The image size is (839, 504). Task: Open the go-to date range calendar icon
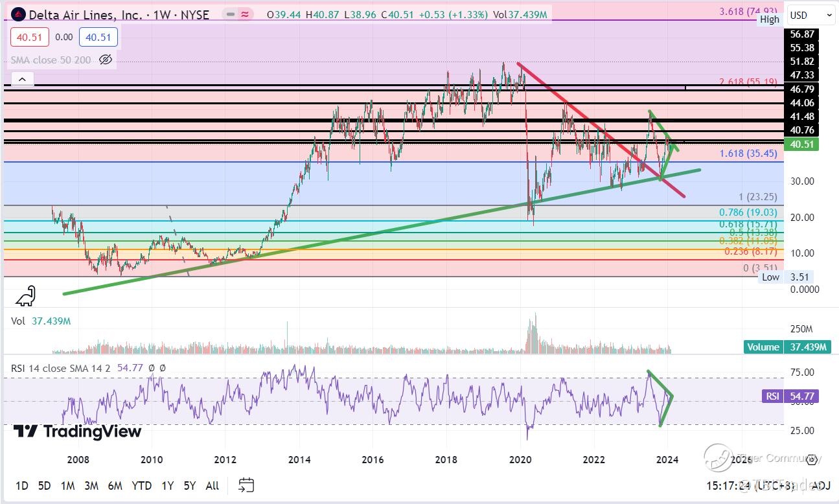[x=246, y=485]
